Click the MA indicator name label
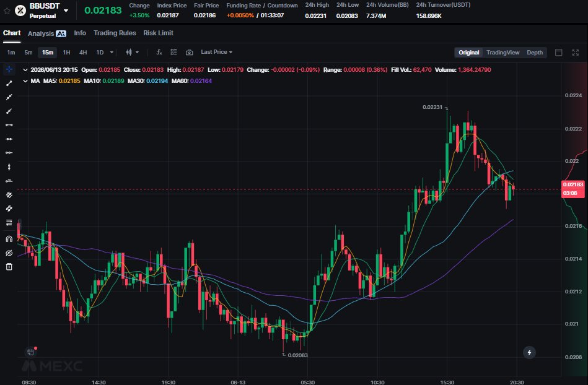This screenshot has height=385, width=588. pyautogui.click(x=35, y=81)
